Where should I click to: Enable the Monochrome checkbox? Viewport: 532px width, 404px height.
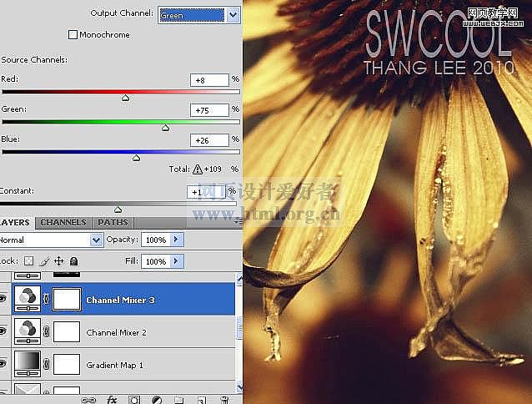point(73,34)
